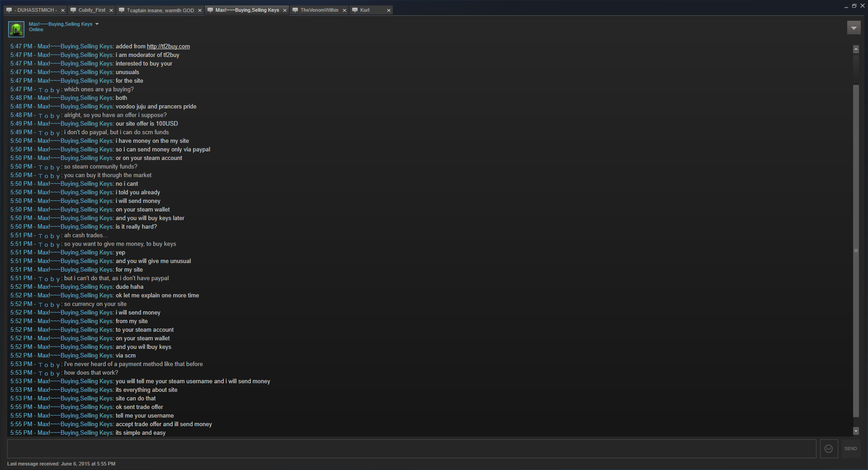Switch to the TheVenomWithin chat tab
Image resolution: width=868 pixels, height=470 pixels.
coord(319,10)
